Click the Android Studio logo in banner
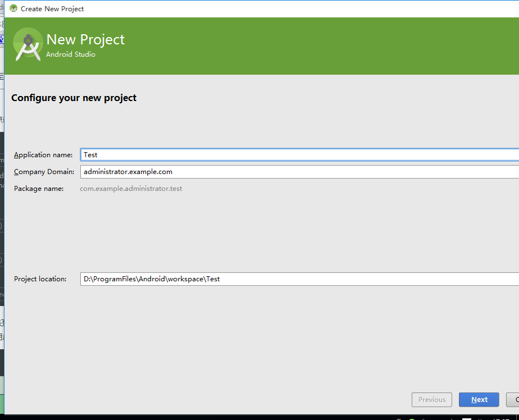 coord(28,44)
